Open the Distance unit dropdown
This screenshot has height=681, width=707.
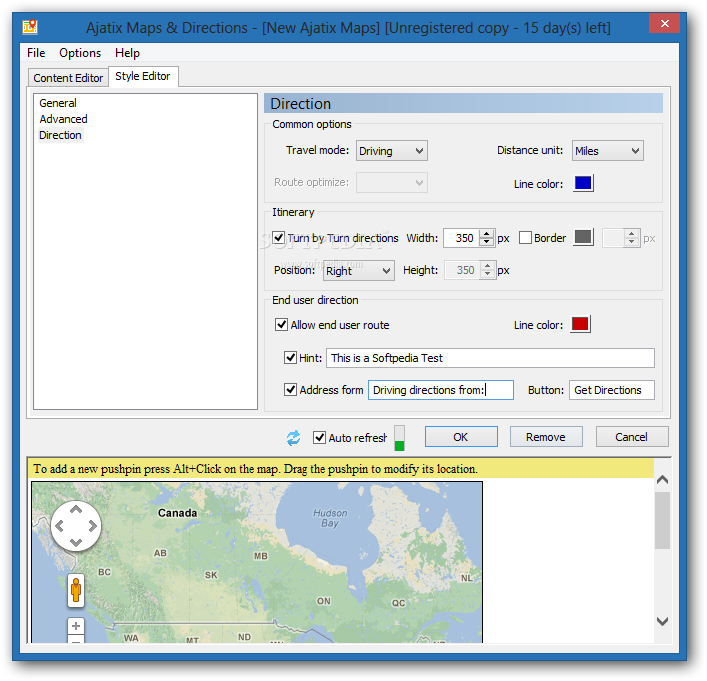pos(607,151)
